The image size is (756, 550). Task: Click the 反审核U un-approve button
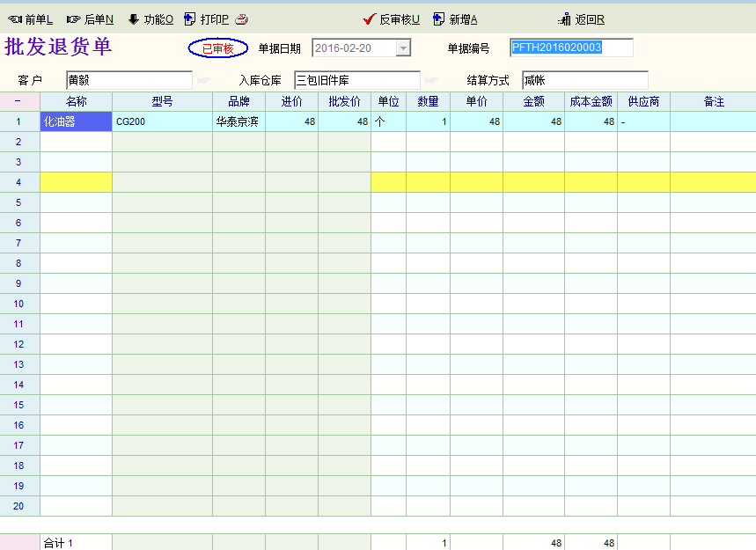[392, 19]
